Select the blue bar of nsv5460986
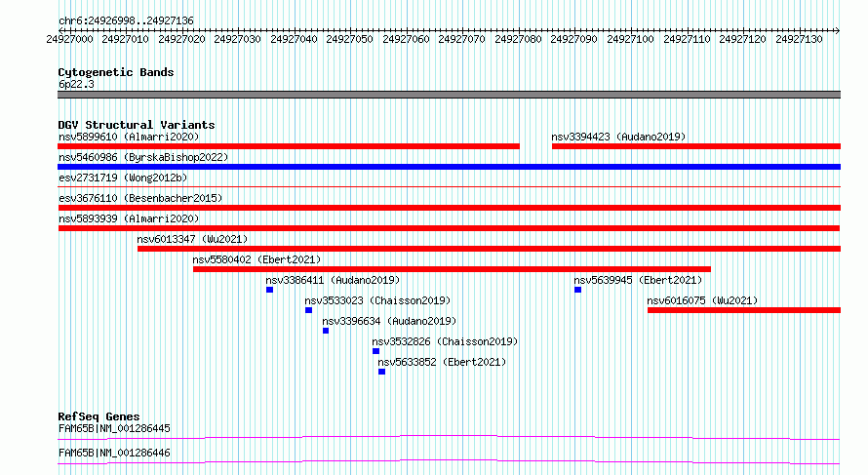The height and width of the screenshot is (475, 868). (x=449, y=167)
